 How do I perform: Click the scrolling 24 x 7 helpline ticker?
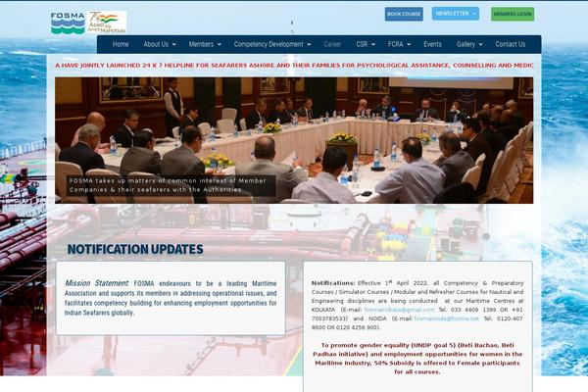[294, 66]
